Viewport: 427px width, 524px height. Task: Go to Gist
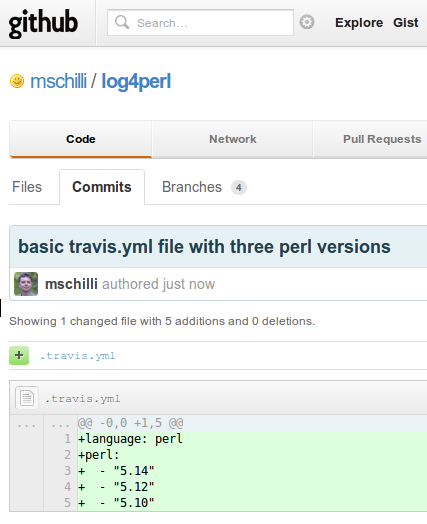406,23
